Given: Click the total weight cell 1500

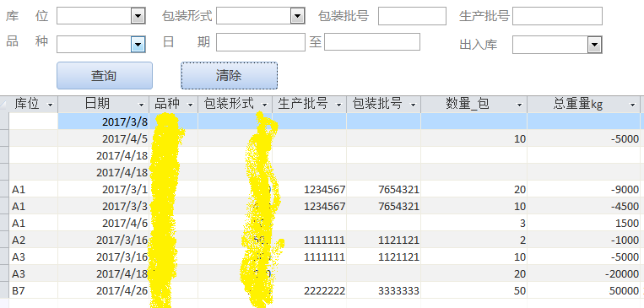Looking at the screenshot, I should click(x=583, y=223).
